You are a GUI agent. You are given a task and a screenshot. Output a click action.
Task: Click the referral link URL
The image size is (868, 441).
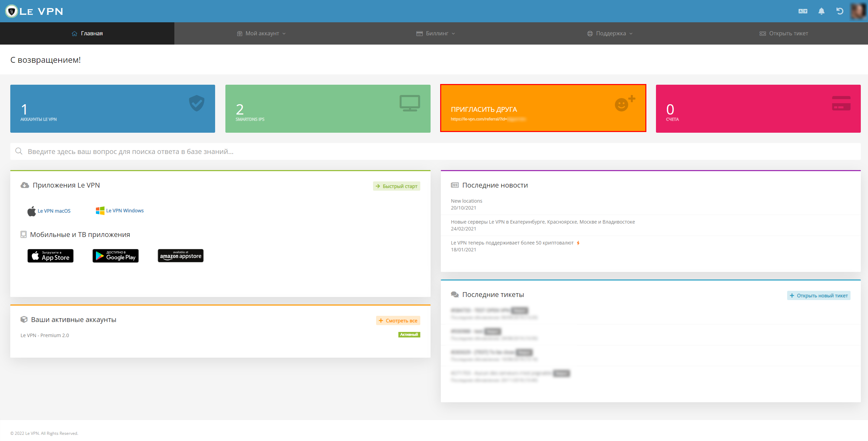[x=488, y=119]
